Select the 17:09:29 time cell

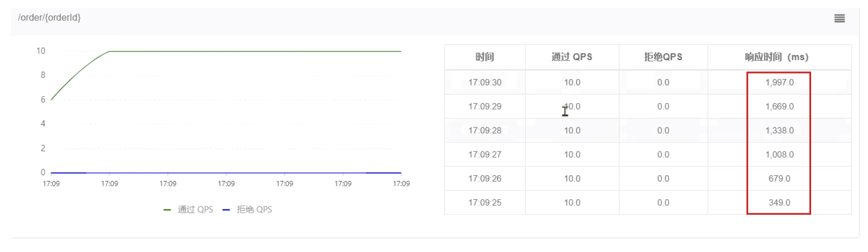485,106
